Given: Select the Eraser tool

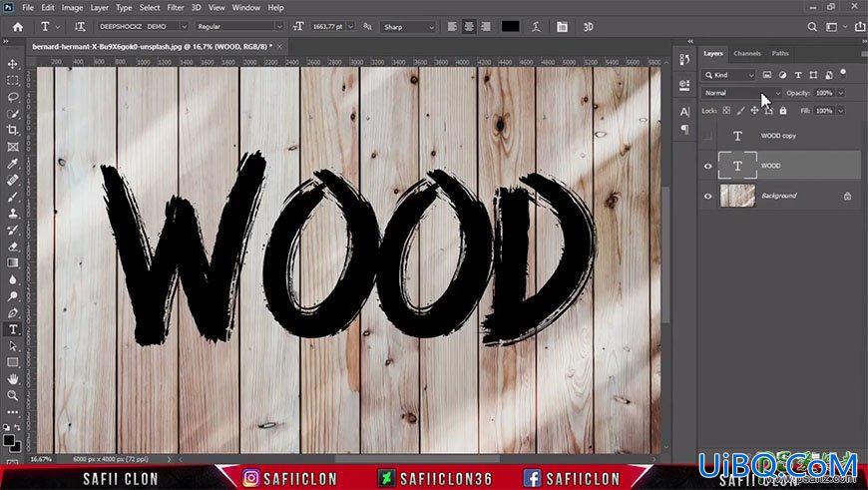Looking at the screenshot, I should [13, 246].
